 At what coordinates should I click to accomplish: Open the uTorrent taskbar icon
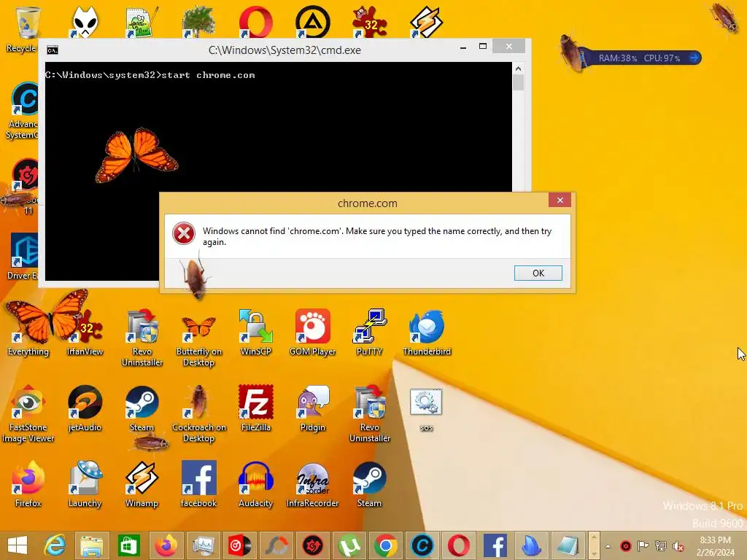pyautogui.click(x=349, y=545)
